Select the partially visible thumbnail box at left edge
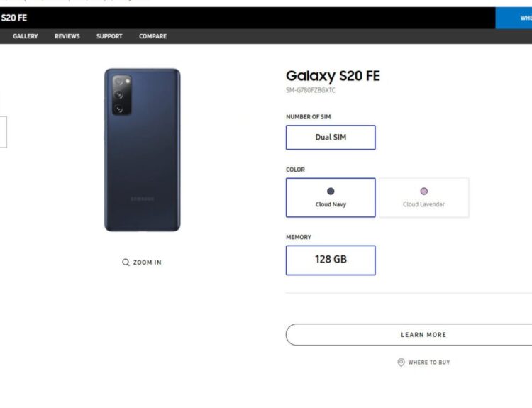The width and height of the screenshot is (532, 408). point(3,132)
